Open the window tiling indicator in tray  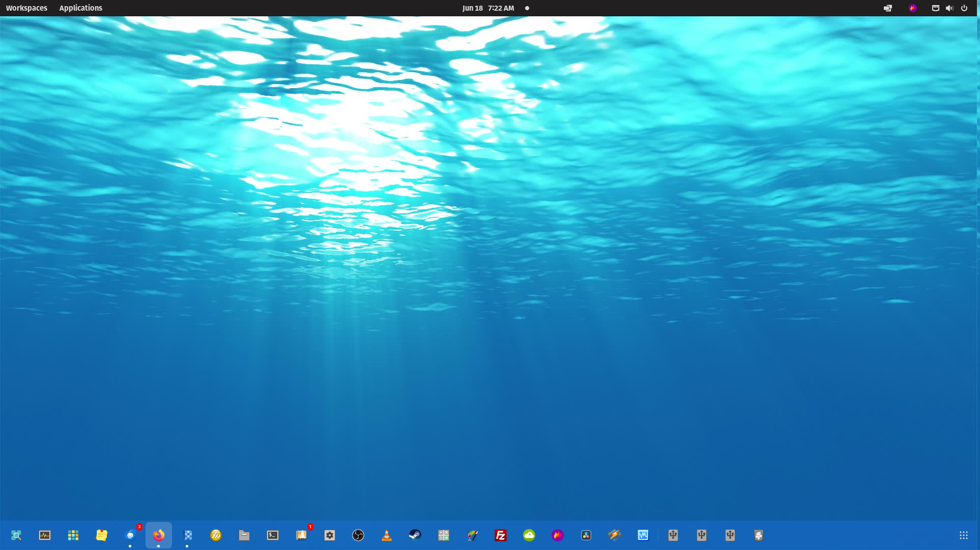(x=888, y=8)
